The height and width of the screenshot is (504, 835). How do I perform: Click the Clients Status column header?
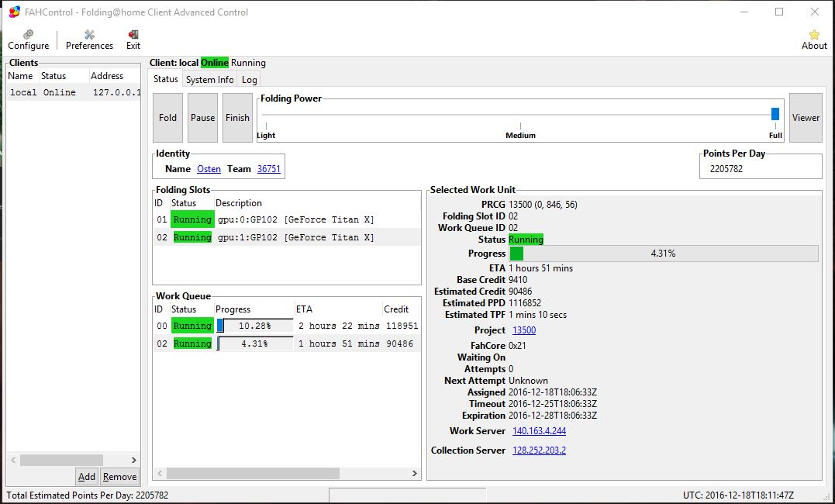pyautogui.click(x=64, y=76)
